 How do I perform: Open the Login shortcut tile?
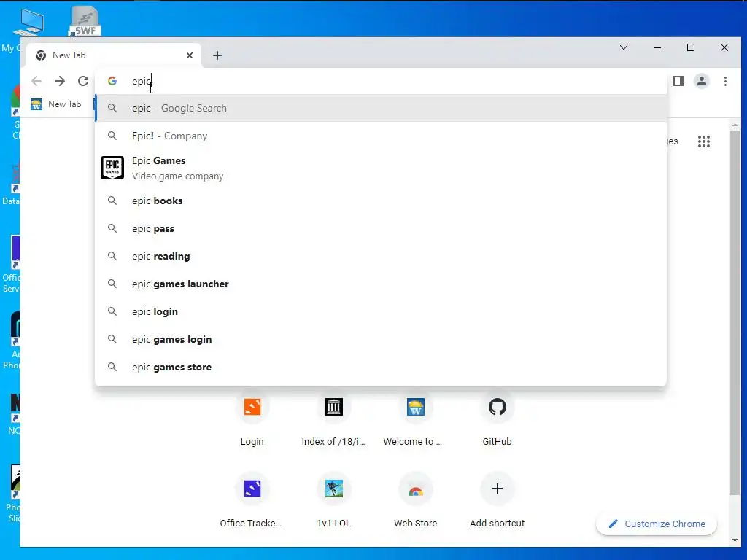[252, 418]
